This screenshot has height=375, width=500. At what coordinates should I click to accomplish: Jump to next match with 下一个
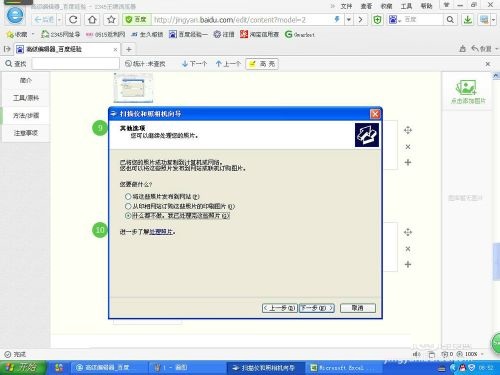[x=195, y=64]
